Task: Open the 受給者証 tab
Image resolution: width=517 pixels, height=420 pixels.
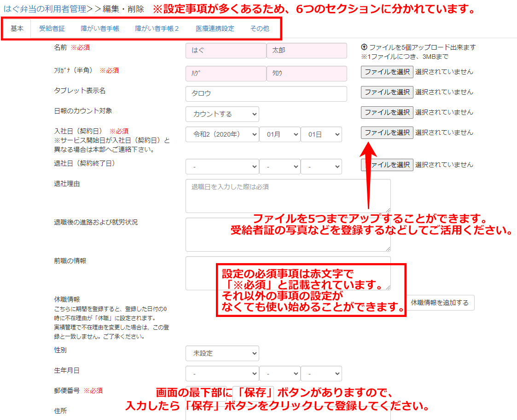Action: click(52, 29)
